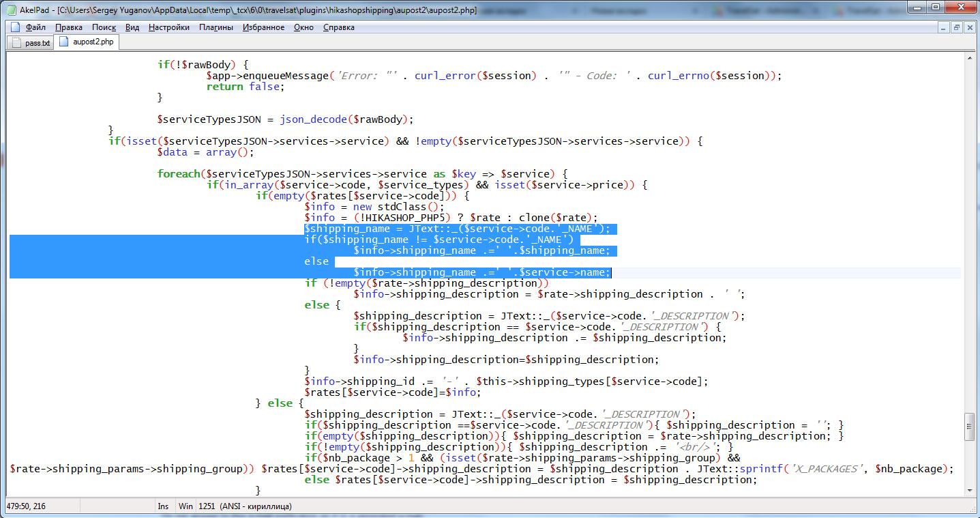Viewport: 980px width, 518px height.
Task: Click the cursor position 479:50, 216 in status bar
Action: tap(27, 506)
